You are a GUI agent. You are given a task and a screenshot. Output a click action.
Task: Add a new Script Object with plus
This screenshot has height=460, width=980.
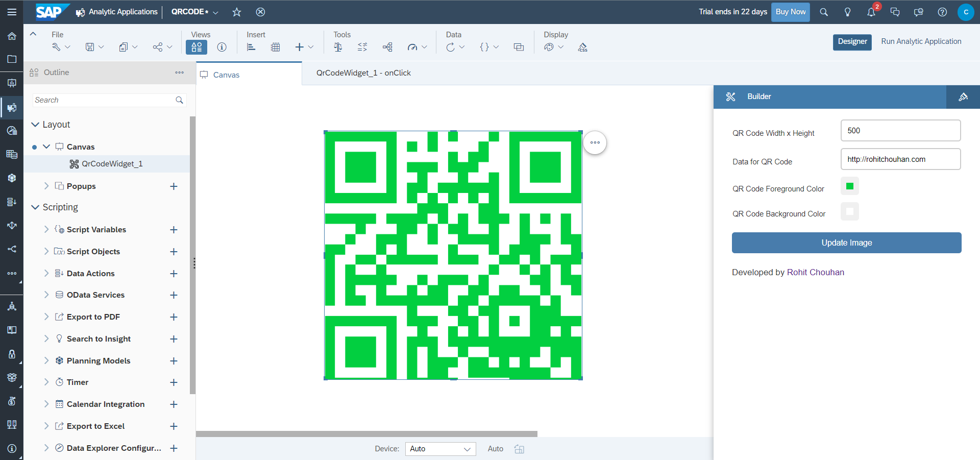174,252
